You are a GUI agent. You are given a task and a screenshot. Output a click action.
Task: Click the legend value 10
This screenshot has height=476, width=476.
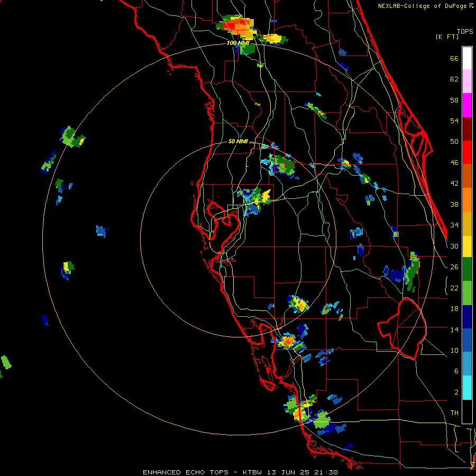pos(454,350)
